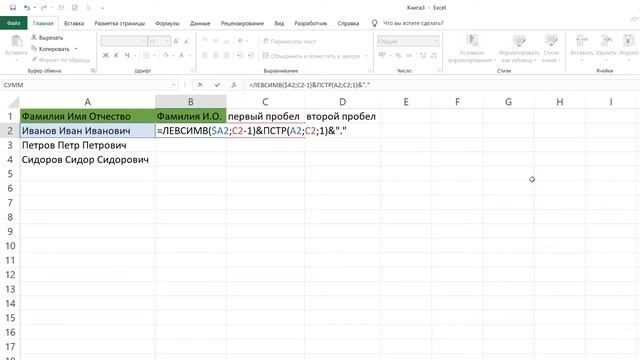Open the Общий number format dropdown
The image size is (640, 360).
pyautogui.click(x=435, y=41)
